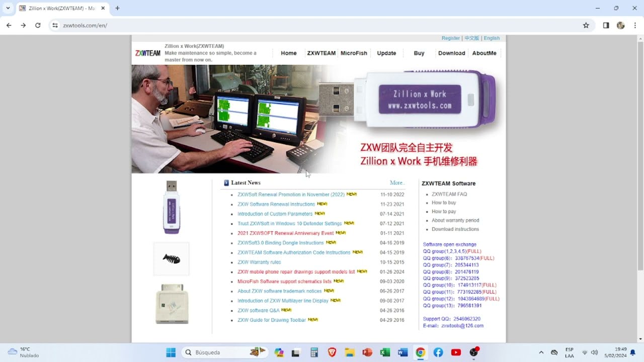Open the Home menu item

pos(289,53)
